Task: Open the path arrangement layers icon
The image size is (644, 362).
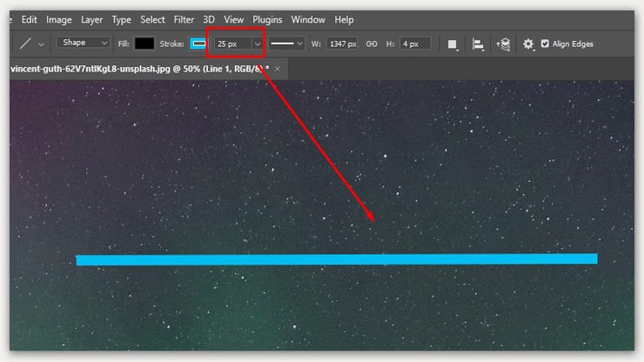Action: (503, 44)
